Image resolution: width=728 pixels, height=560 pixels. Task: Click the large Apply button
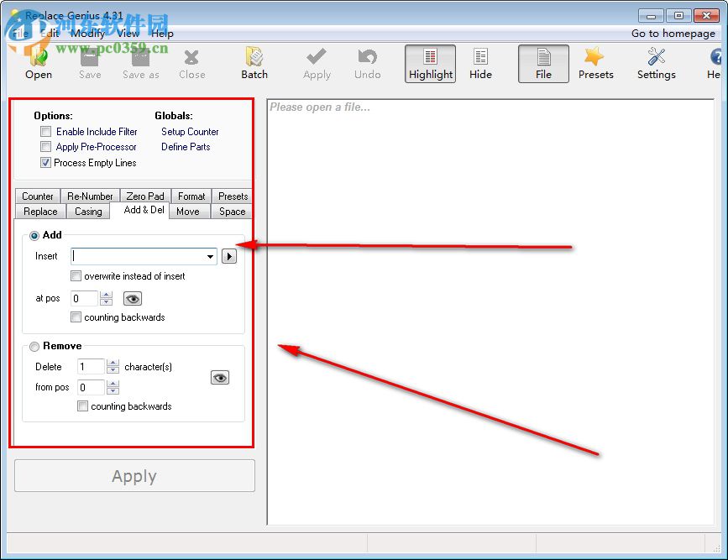[x=134, y=475]
